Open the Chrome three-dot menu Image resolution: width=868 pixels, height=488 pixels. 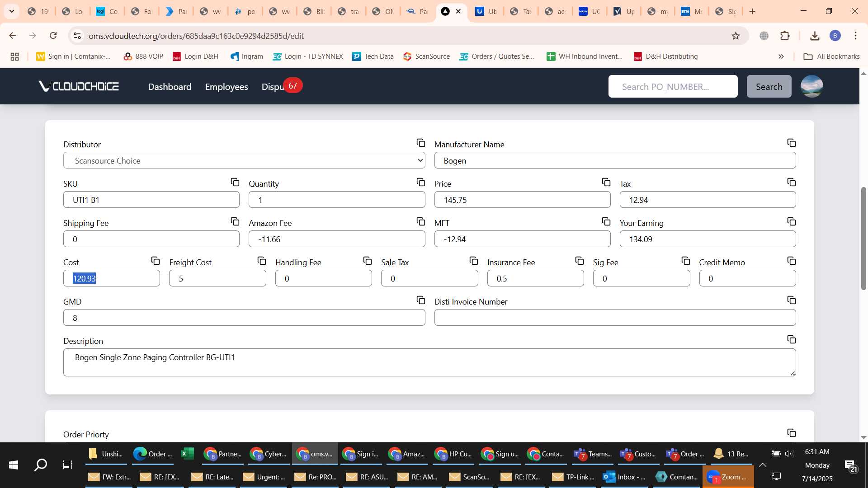[855, 36]
